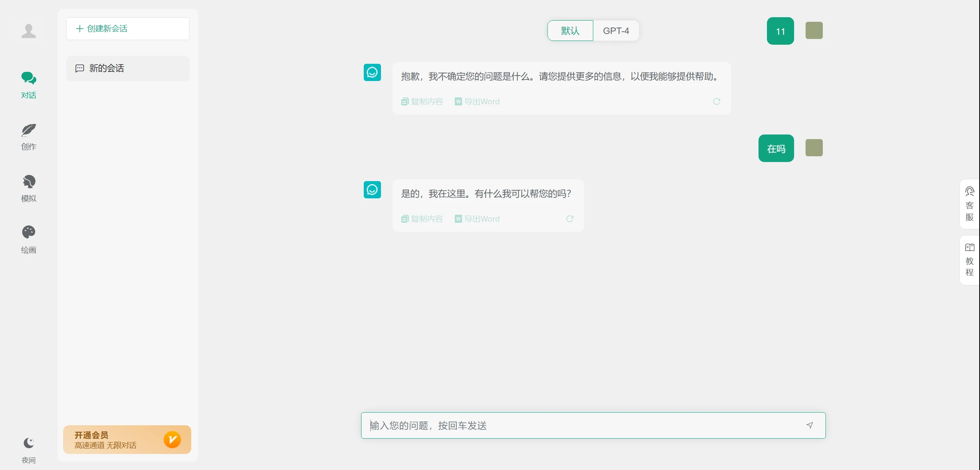Open the 开通会员 membership banner
The width and height of the screenshot is (980, 470).
point(127,439)
